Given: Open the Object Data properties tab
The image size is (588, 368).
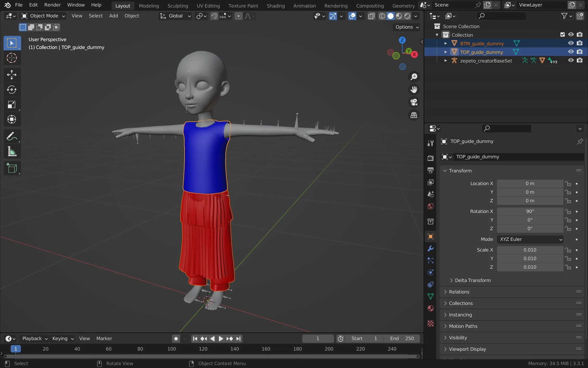Looking at the screenshot, I should (431, 296).
